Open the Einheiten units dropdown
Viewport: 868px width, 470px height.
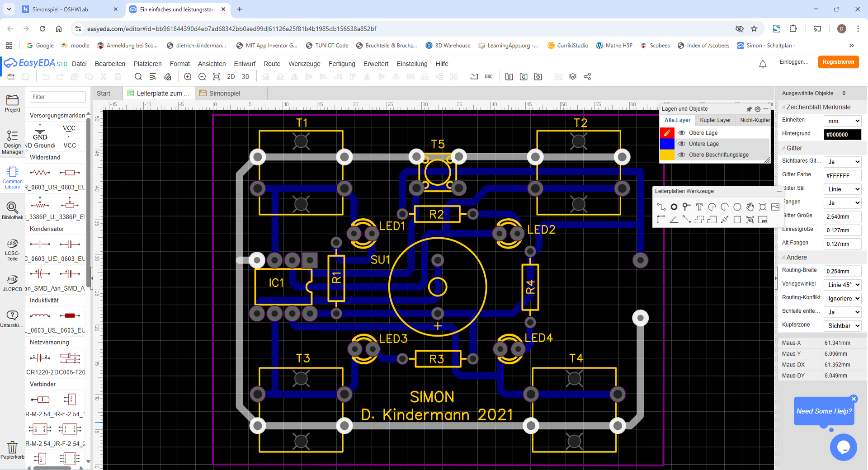coord(842,121)
